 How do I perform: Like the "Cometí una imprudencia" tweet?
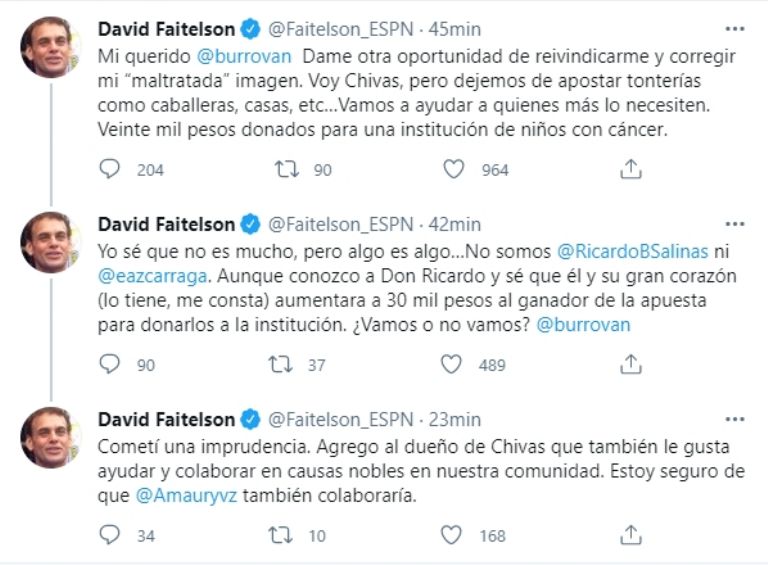tap(454, 535)
